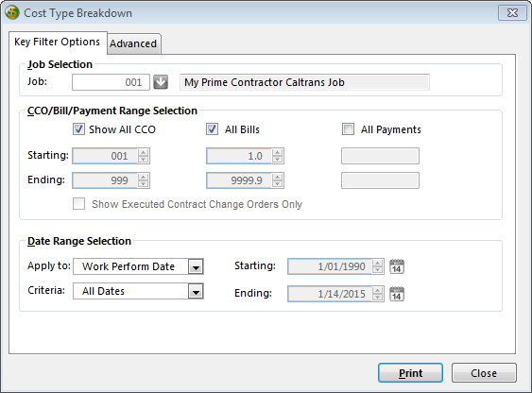Image resolution: width=532 pixels, height=393 pixels.
Task: Open calendar picker for Ending date
Action: (397, 294)
